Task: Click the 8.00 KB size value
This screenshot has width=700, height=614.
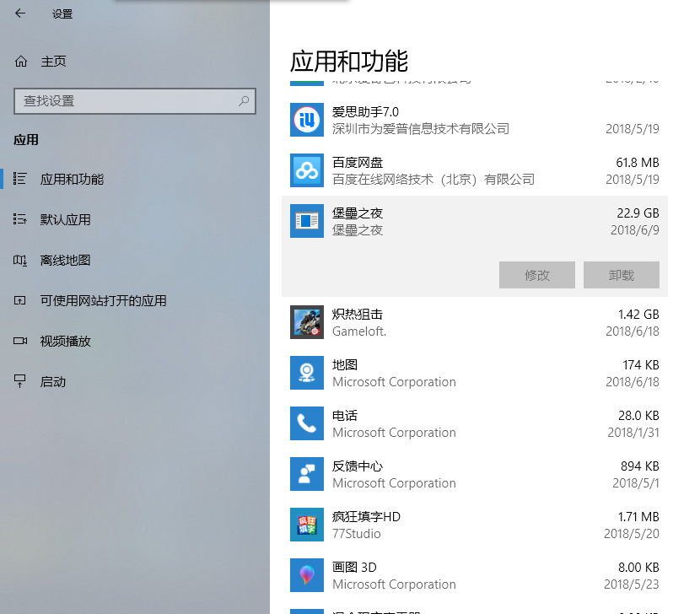Action: pos(638,568)
